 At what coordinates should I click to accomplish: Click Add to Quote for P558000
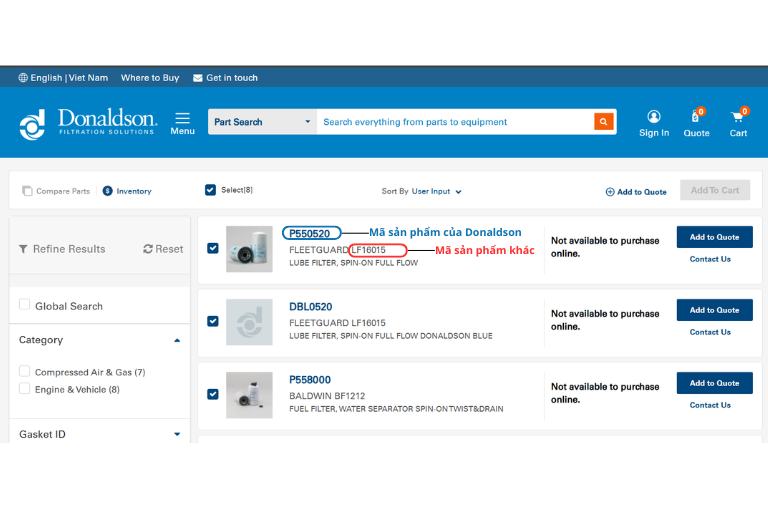click(x=714, y=383)
